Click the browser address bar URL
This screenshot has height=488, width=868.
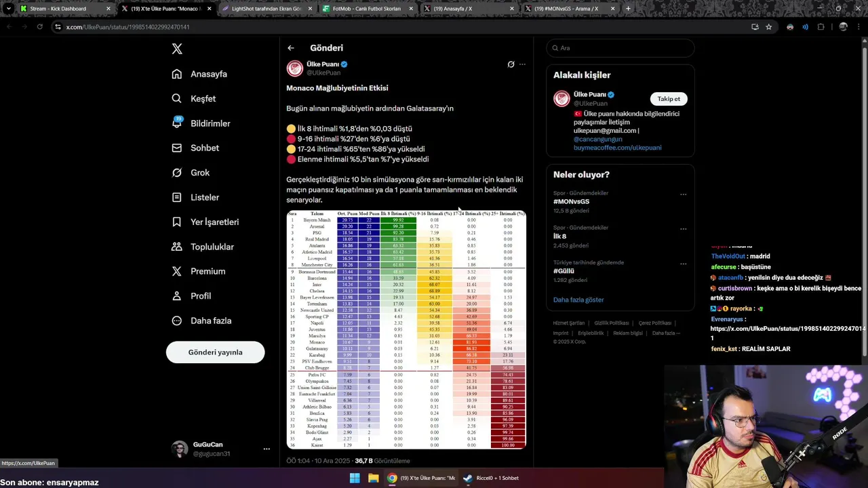coord(127,27)
